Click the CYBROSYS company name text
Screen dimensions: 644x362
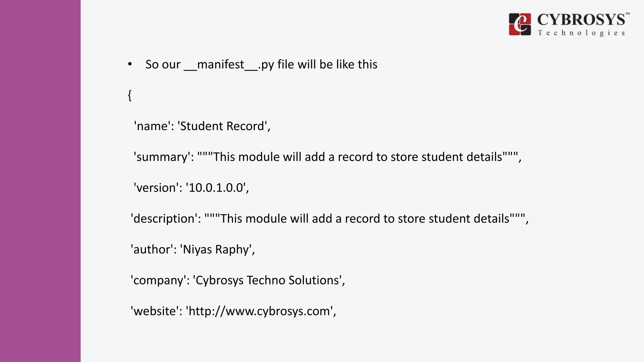pos(581,20)
